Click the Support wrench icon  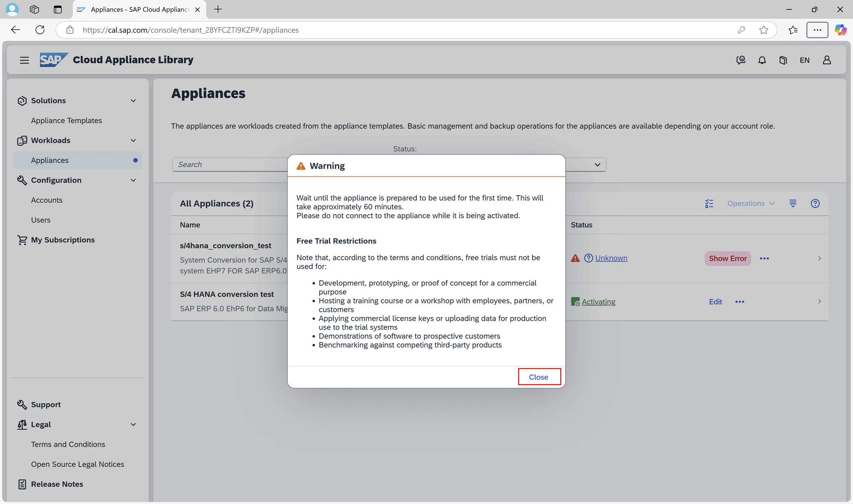click(x=22, y=404)
